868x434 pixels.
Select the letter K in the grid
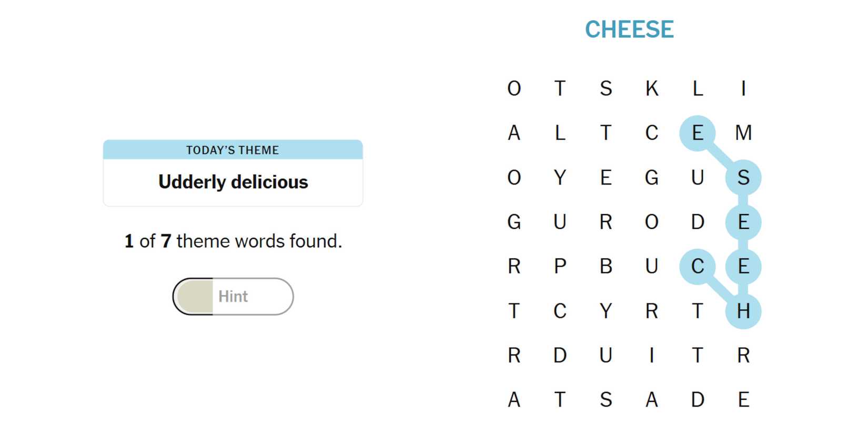(x=652, y=88)
